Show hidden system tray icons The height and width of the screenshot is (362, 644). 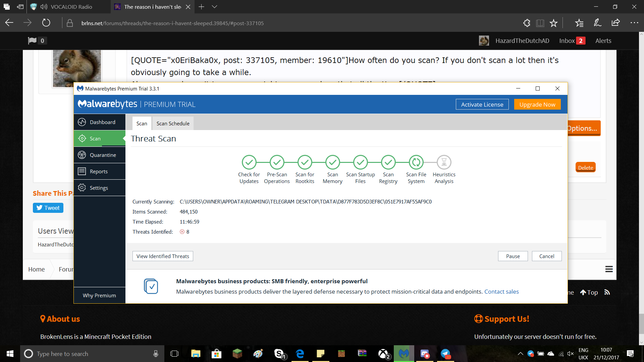[520, 354]
